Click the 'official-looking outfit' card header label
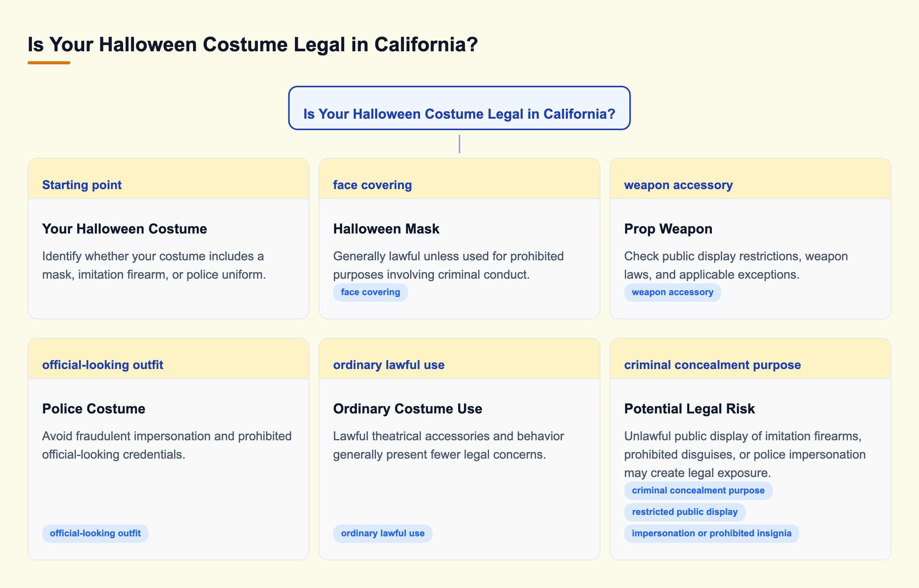This screenshot has width=919, height=588. click(103, 365)
